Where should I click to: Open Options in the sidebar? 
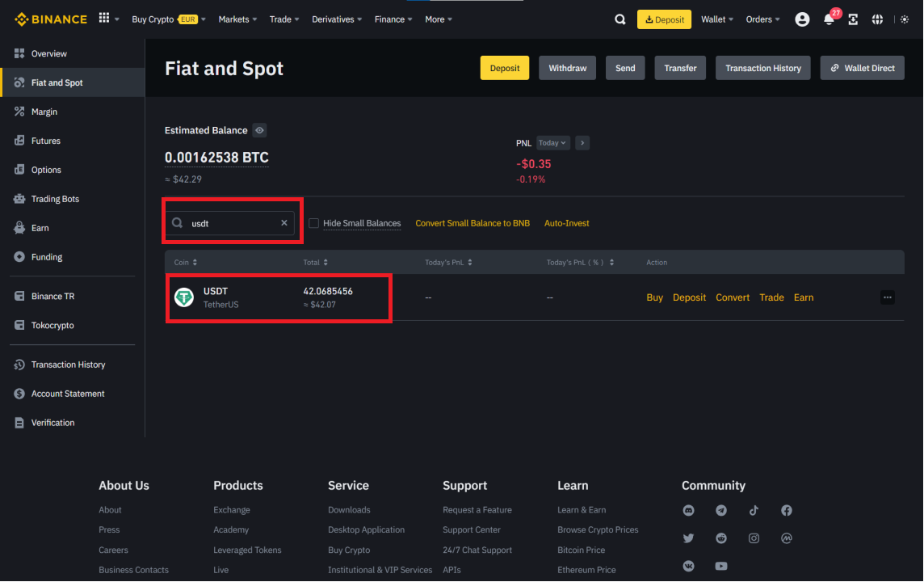click(73, 170)
